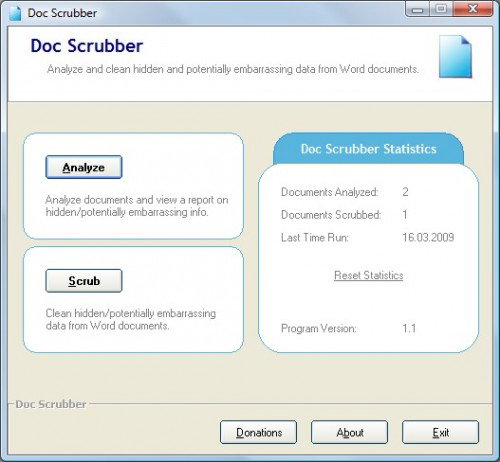Click the Doc Scrubber title bar icon
The height and width of the screenshot is (462, 500).
pyautogui.click(x=15, y=13)
